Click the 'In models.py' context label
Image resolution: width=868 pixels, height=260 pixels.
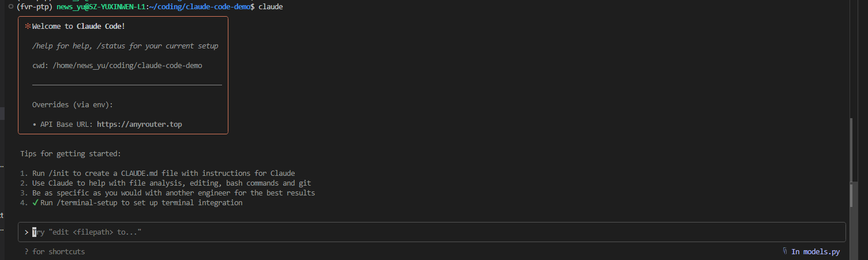815,251
